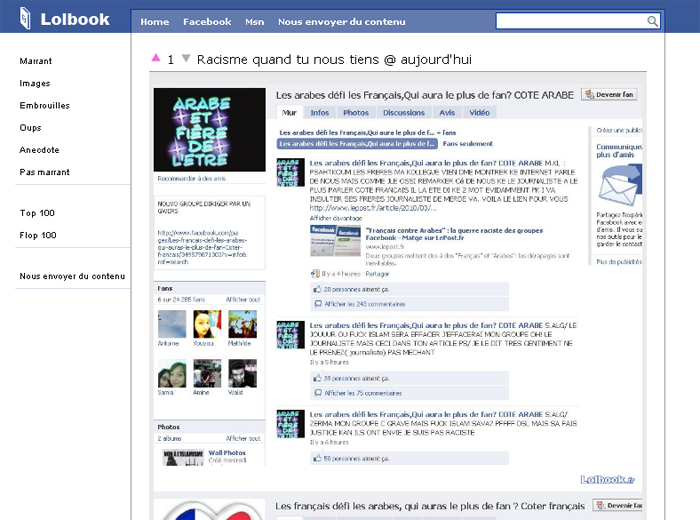Click the Lolbook logo icon

24,18
